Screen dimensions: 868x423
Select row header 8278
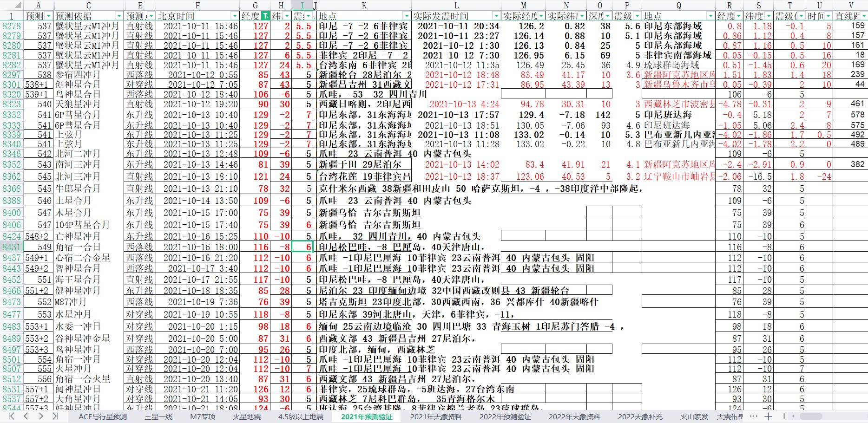[x=12, y=26]
